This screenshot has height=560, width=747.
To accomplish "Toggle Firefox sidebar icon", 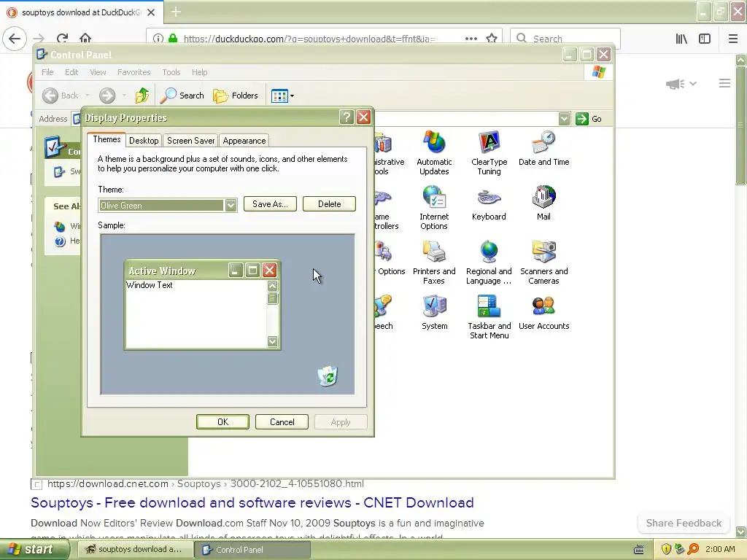I will [x=705, y=39].
